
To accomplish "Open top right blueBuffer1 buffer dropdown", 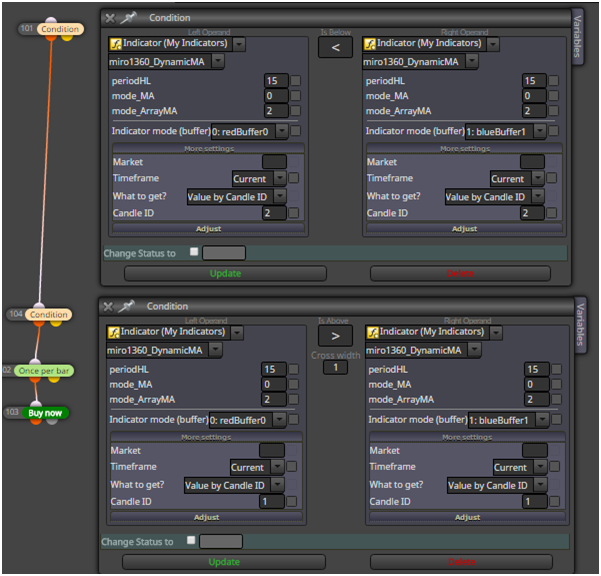I will click(540, 131).
